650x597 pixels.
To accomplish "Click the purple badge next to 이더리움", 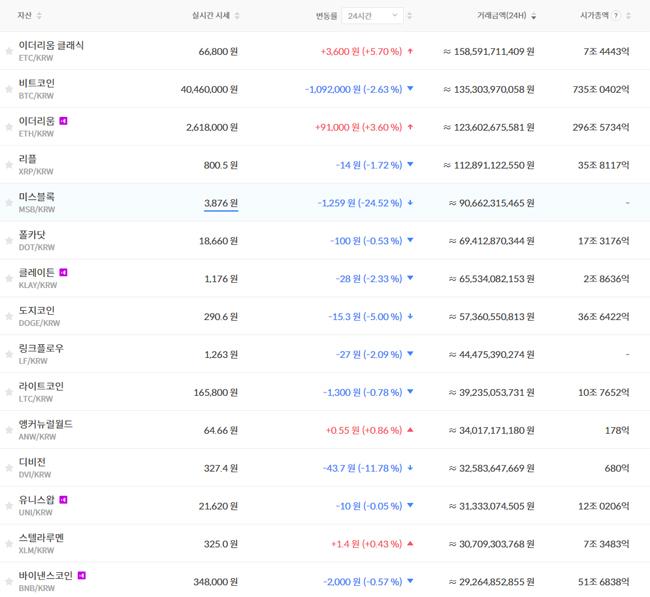I will tap(64, 121).
